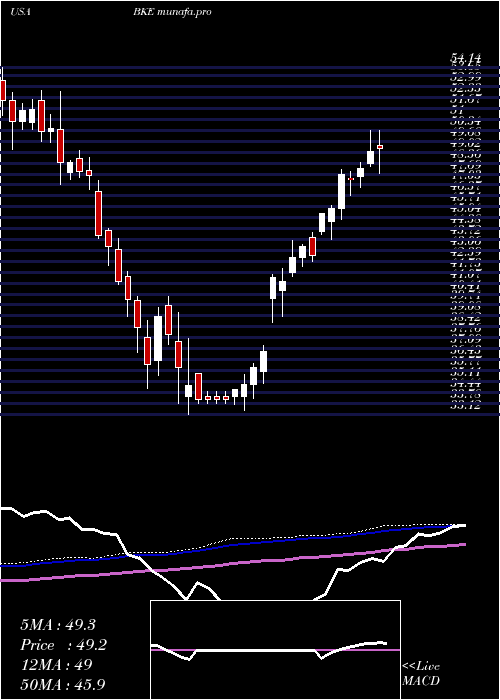Click the 50MA : 45.9 reading

point(63,684)
